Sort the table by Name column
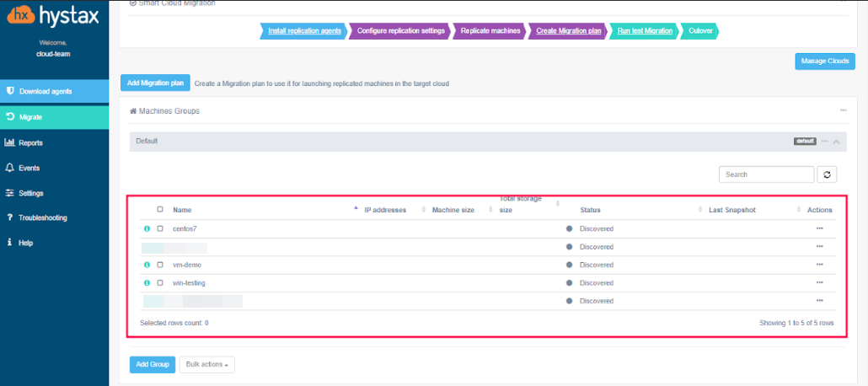This screenshot has width=868, height=386. click(181, 210)
